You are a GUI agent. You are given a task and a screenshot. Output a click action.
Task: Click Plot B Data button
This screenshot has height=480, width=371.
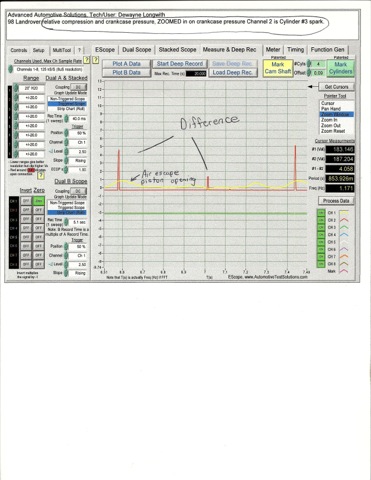(x=126, y=73)
